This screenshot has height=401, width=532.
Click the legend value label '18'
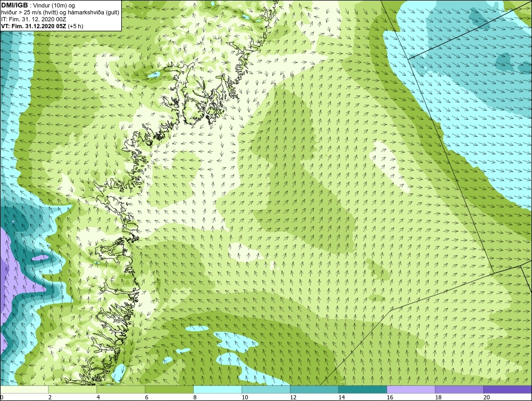tap(438, 397)
